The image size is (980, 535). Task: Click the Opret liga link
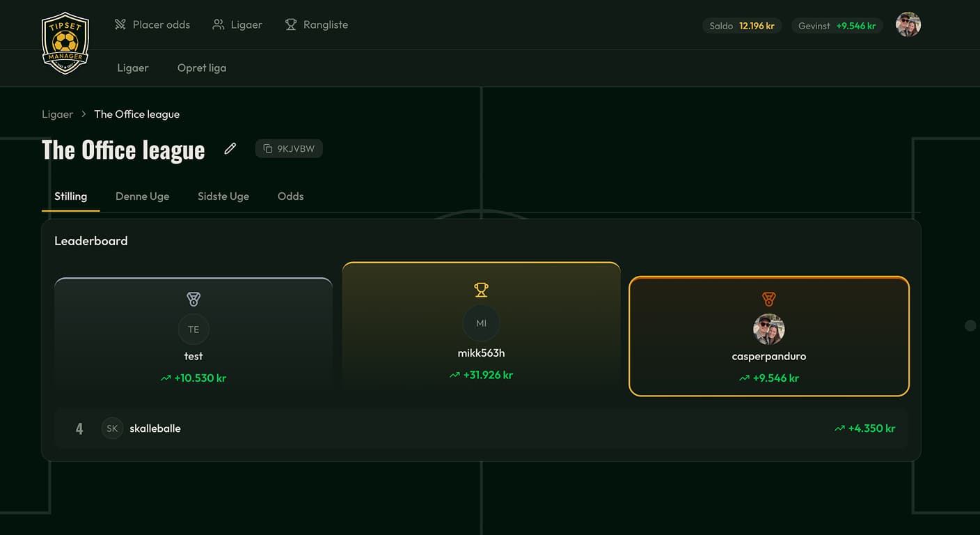click(x=201, y=68)
